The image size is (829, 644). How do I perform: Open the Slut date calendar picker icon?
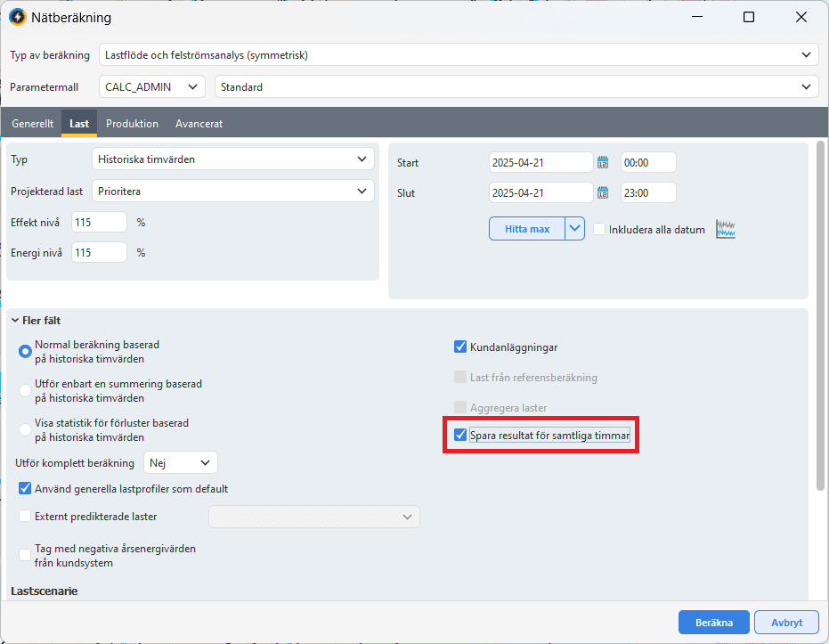pos(603,193)
